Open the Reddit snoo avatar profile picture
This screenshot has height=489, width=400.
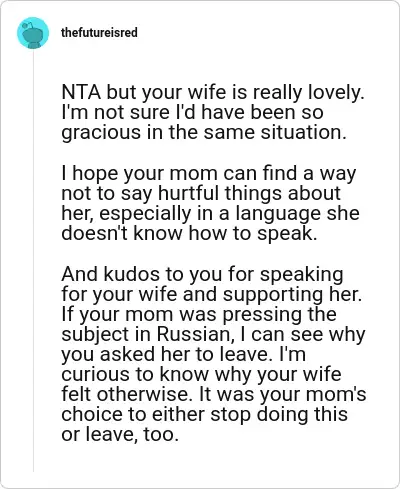pyautogui.click(x=33, y=33)
